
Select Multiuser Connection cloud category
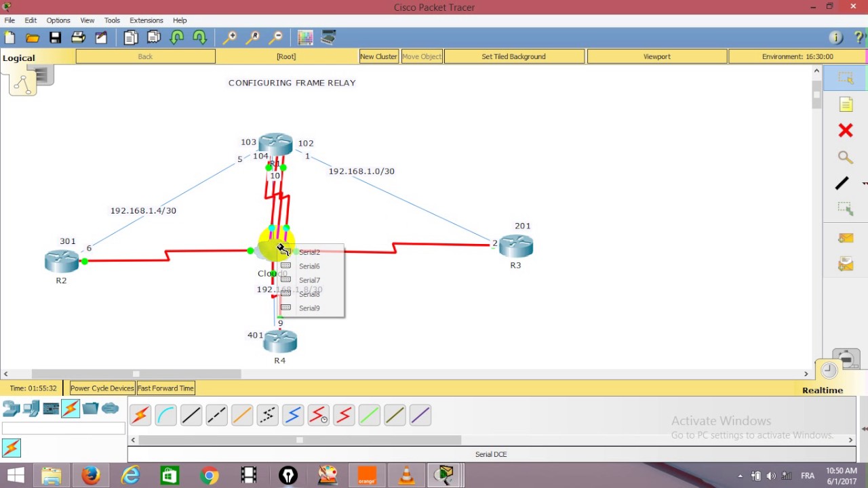click(x=110, y=409)
